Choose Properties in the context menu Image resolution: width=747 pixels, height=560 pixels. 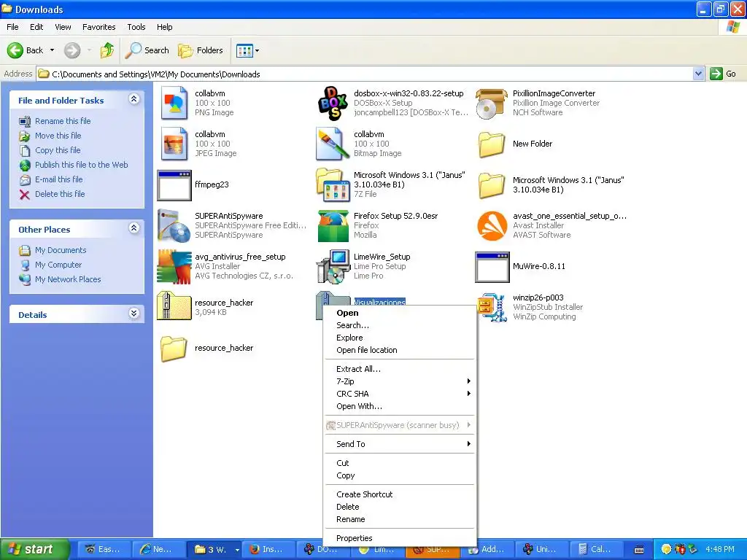[x=400, y=538]
